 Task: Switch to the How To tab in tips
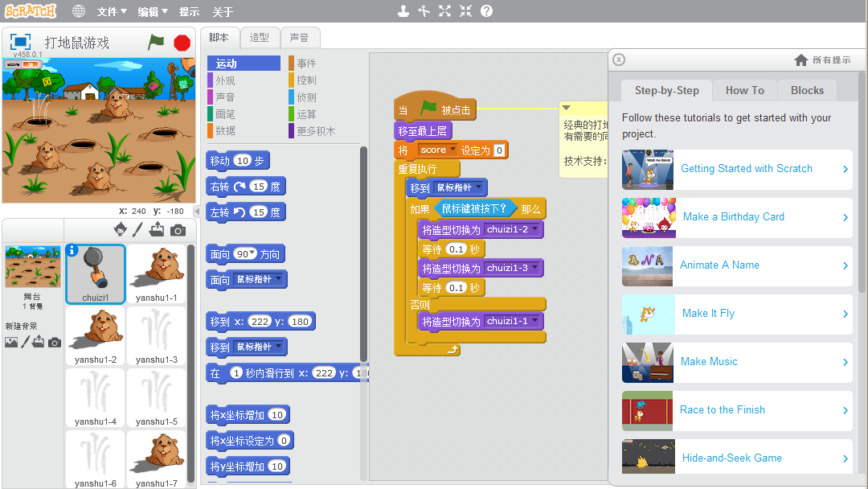pyautogui.click(x=744, y=90)
